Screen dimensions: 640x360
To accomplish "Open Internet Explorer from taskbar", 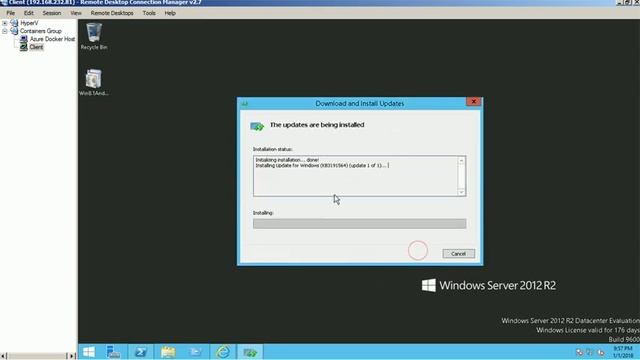I will point(222,352).
